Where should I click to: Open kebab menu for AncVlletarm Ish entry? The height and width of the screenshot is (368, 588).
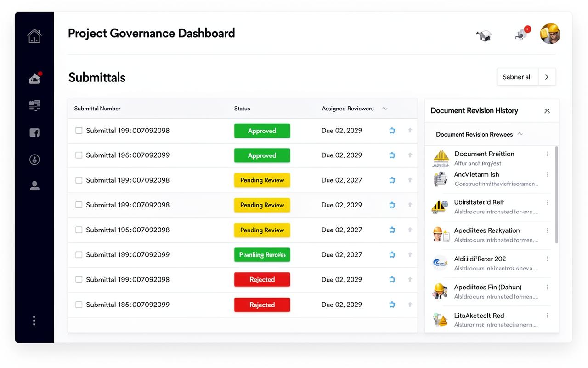click(x=548, y=174)
